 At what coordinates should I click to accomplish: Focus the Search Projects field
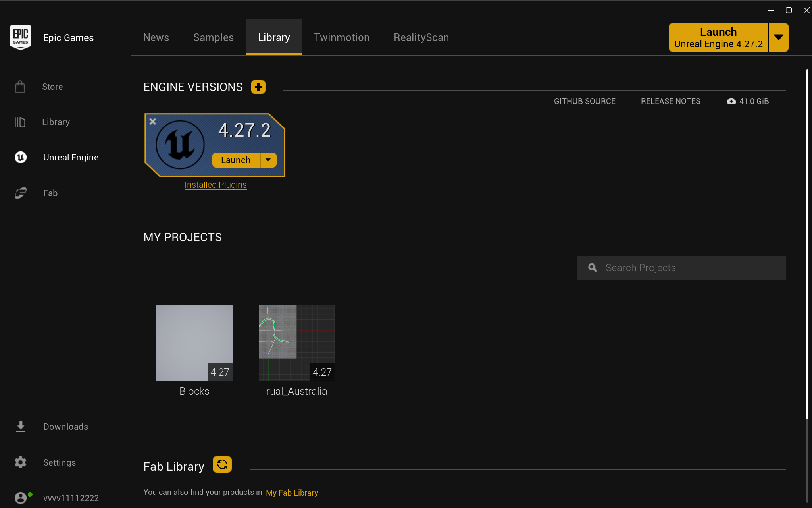tap(681, 268)
